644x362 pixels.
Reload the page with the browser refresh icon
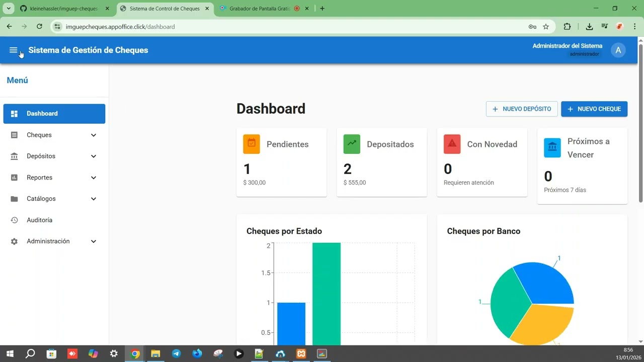tap(39, 27)
